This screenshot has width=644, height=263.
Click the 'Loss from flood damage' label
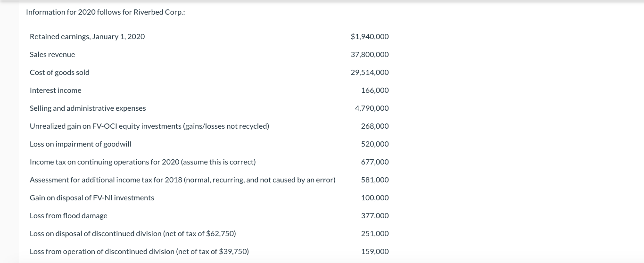68,216
